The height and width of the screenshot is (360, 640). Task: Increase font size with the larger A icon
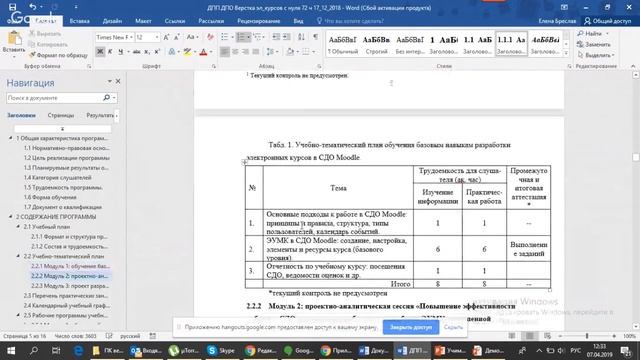pos(166,38)
